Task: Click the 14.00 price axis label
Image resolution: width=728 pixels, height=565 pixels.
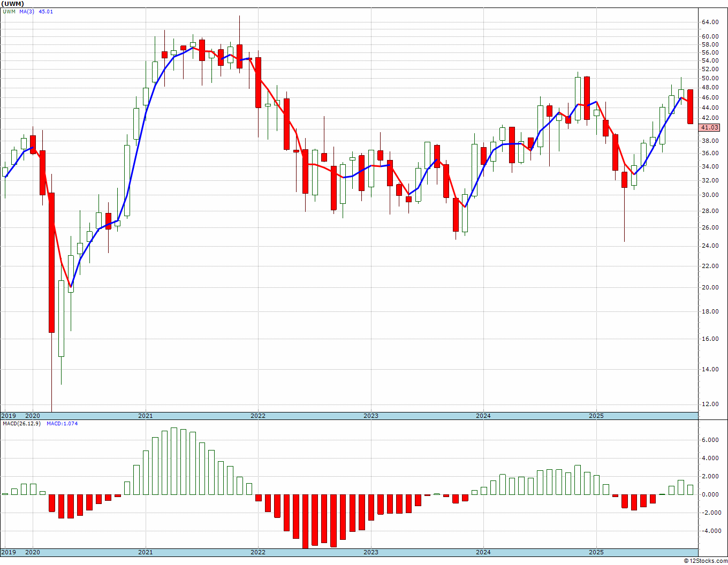Action: click(x=710, y=369)
